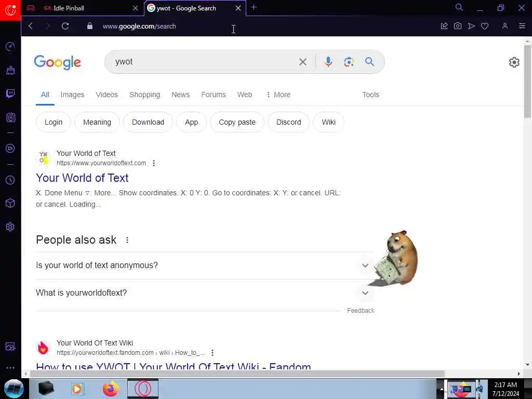The height and width of the screenshot is (399, 532).
Task: Open the profile account icon
Action: point(505,26)
